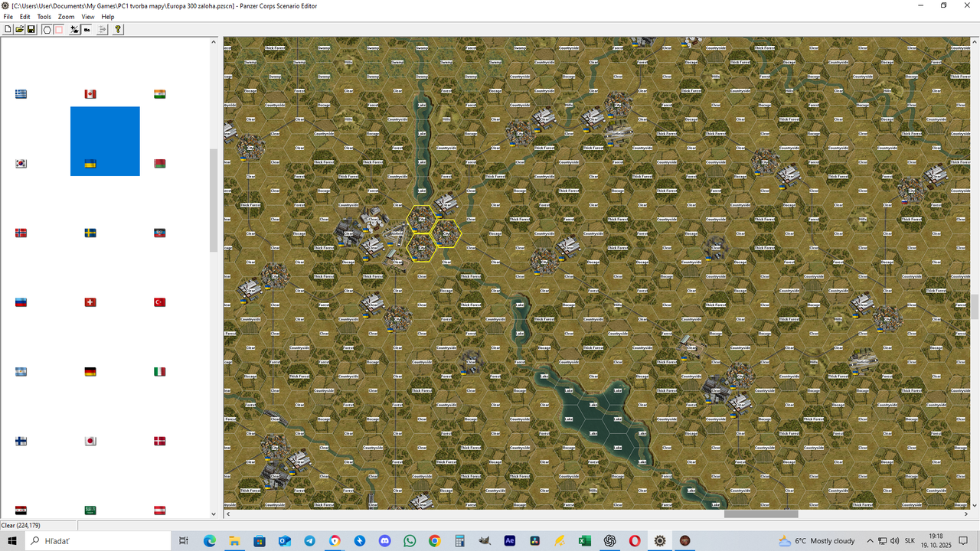Click the map vertical scrollbar thumb
Screen dimensions: 980x551
pos(975,306)
